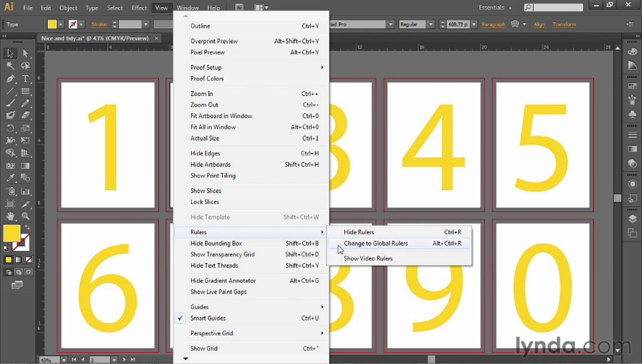
Task: Open Essentials workspace switcher
Action: click(495, 8)
